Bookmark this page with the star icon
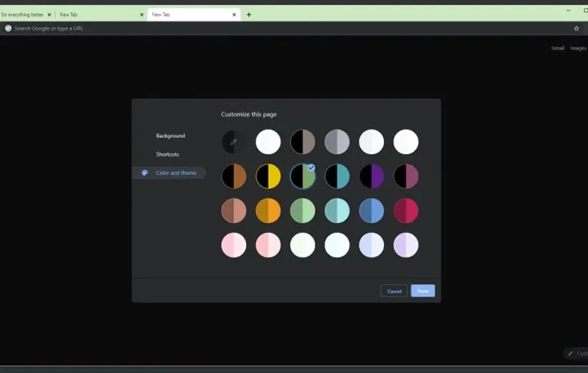This screenshot has width=588, height=373. [x=577, y=29]
